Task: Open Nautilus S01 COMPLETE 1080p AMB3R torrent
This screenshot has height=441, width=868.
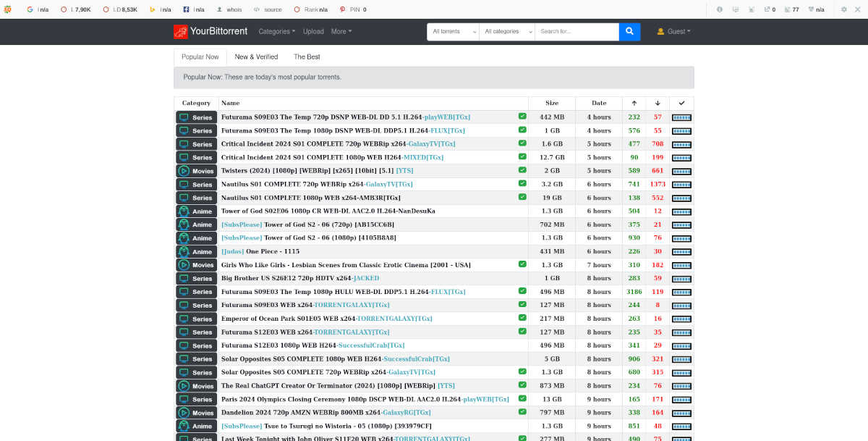Action: click(311, 197)
